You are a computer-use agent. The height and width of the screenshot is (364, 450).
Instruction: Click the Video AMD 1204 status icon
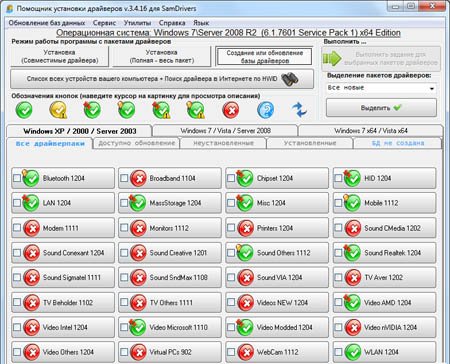point(352,303)
